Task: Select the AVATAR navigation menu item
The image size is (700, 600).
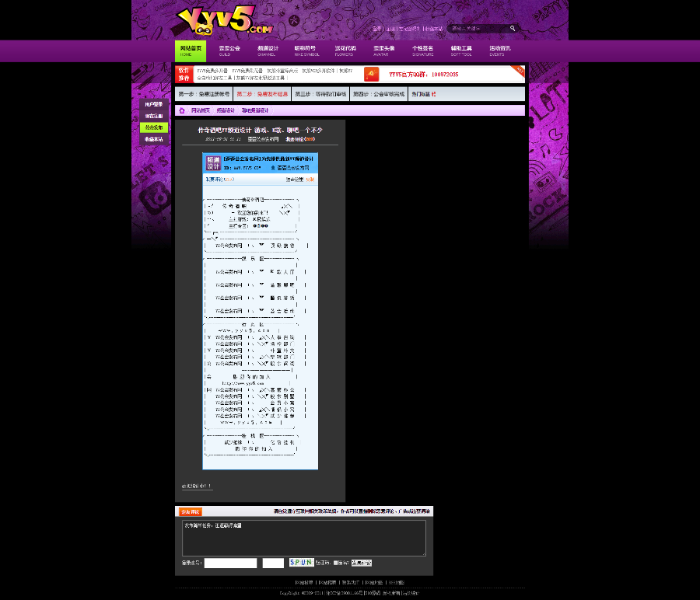Action: point(384,51)
